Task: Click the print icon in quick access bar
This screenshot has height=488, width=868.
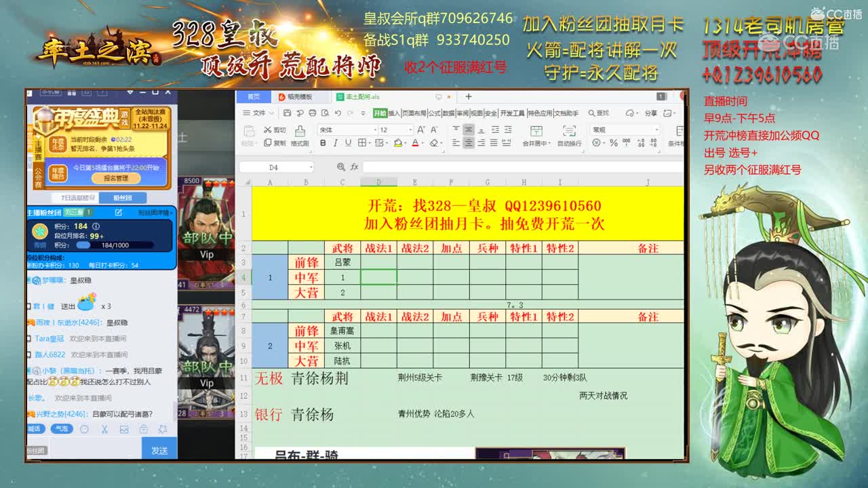Action: click(313, 113)
